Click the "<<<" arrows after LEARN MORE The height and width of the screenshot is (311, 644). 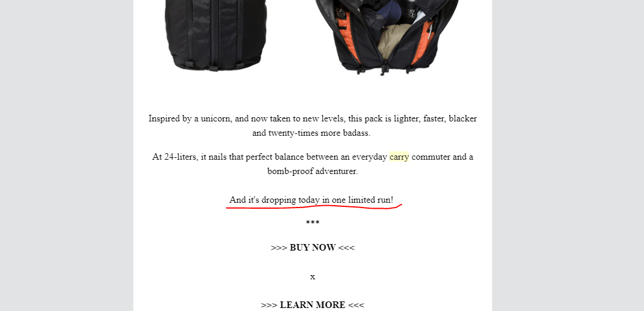pos(356,305)
